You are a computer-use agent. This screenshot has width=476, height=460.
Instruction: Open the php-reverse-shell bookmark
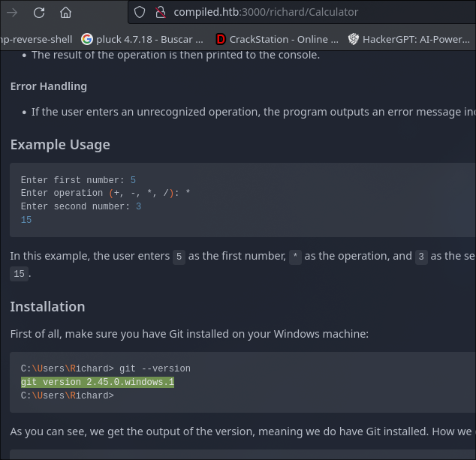[x=36, y=40]
